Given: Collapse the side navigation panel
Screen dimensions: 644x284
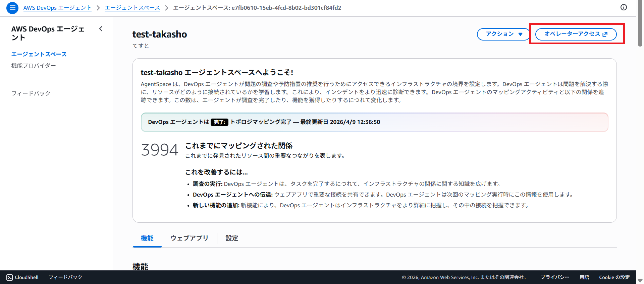Looking at the screenshot, I should pyautogui.click(x=101, y=29).
